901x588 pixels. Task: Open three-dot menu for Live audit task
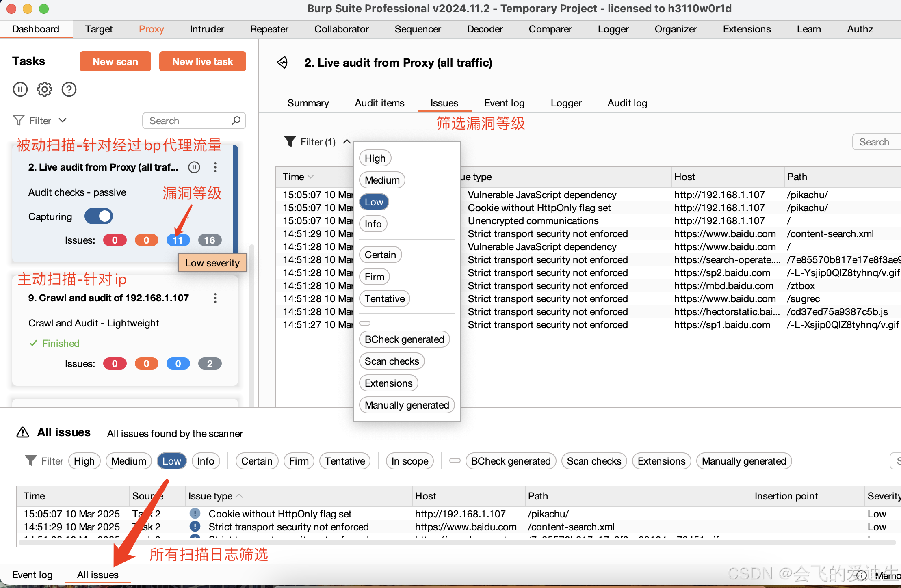215,167
